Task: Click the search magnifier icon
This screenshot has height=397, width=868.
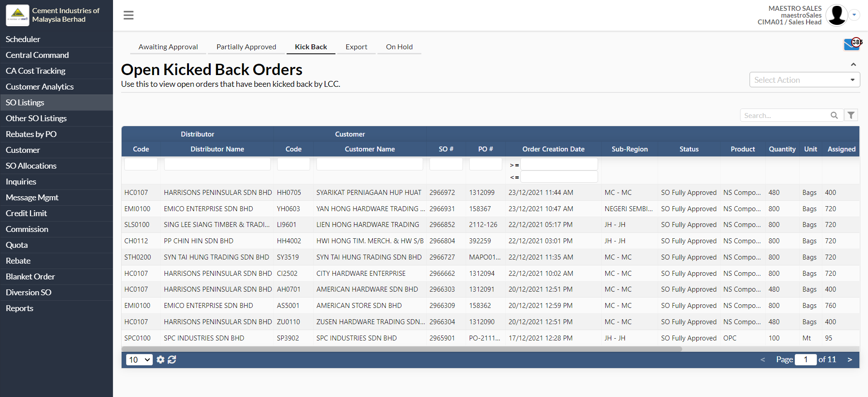Action: tap(834, 115)
